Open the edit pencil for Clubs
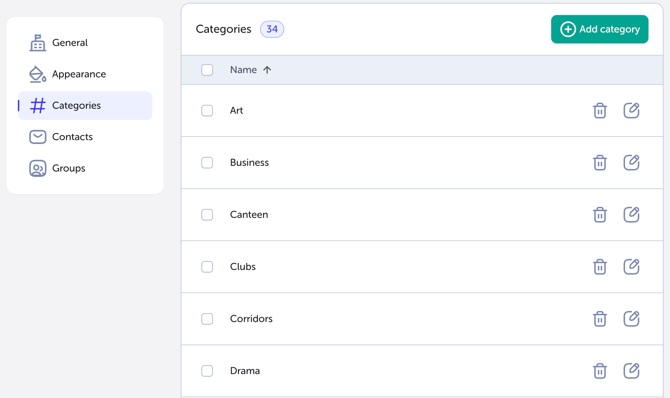Image resolution: width=670 pixels, height=398 pixels. (631, 267)
